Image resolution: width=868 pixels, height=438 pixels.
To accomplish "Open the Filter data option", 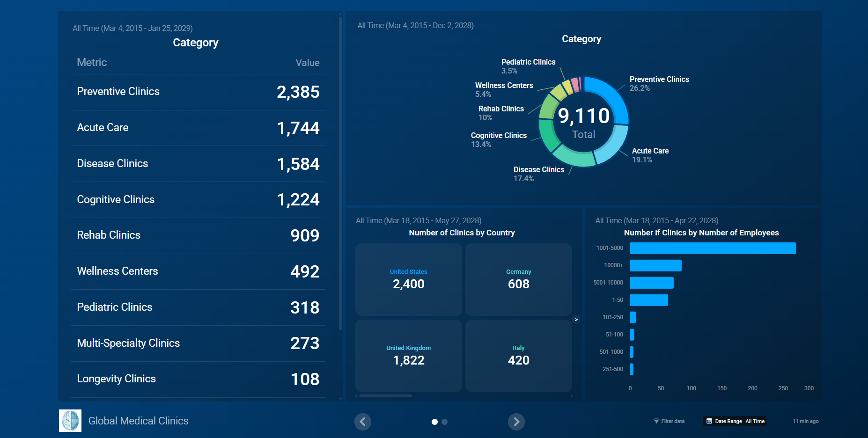I will pyautogui.click(x=672, y=421).
